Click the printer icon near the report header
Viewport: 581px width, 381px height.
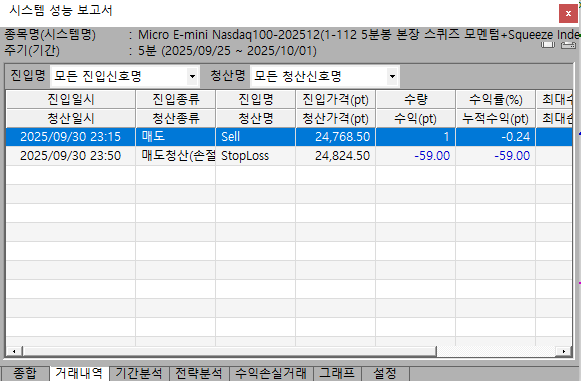coord(568,45)
